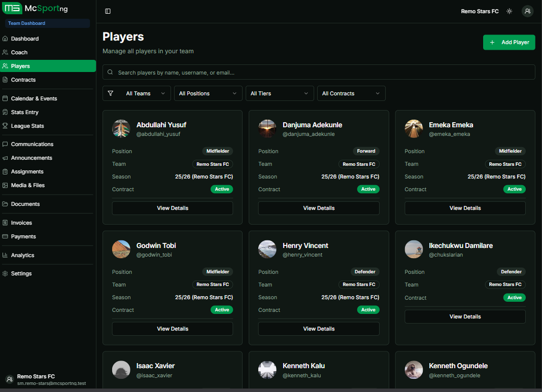Open Media & Files
The height and width of the screenshot is (392, 542).
pyautogui.click(x=28, y=185)
